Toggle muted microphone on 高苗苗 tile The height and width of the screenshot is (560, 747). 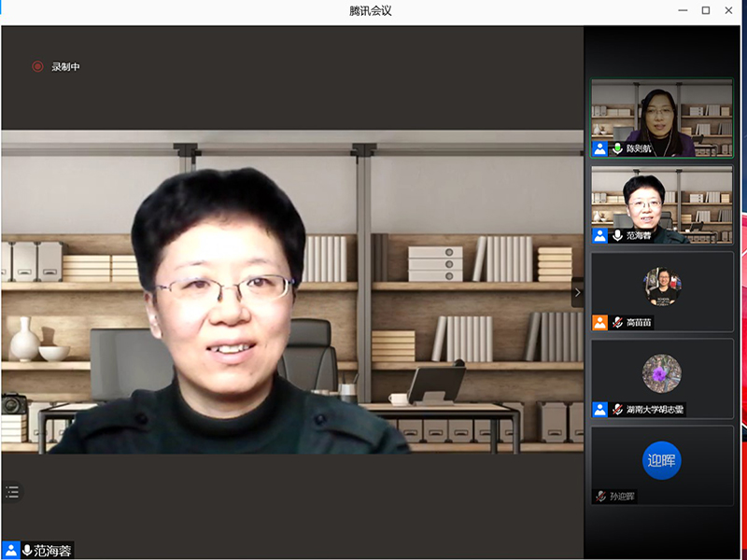click(x=617, y=322)
